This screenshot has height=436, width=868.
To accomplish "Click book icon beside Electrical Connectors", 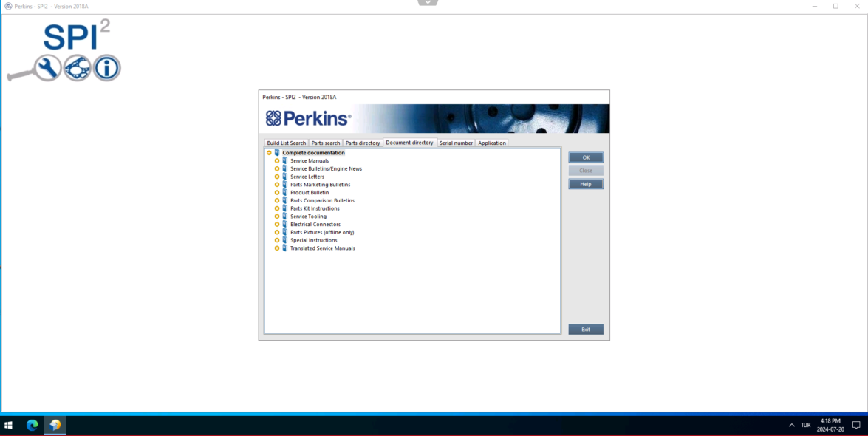I will [x=285, y=225].
